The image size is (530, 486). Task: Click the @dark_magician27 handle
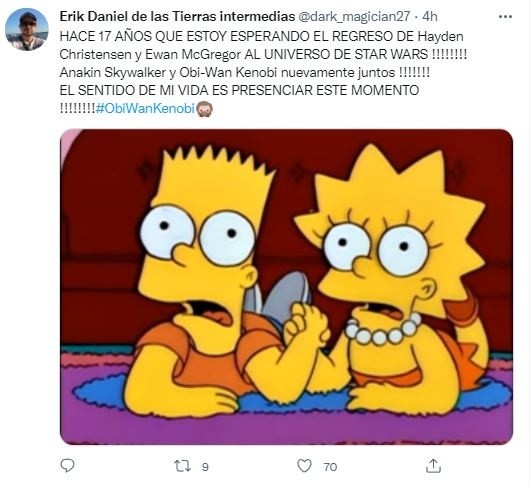click(x=355, y=16)
